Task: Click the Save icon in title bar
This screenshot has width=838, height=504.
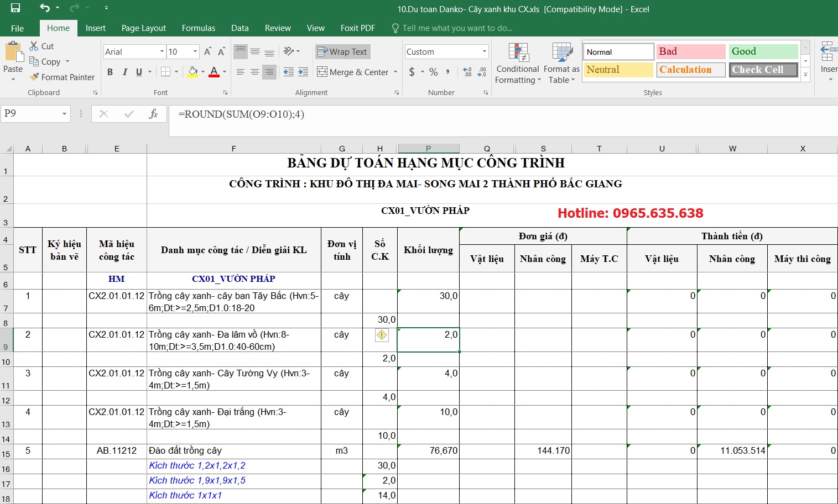Action: 15,8
